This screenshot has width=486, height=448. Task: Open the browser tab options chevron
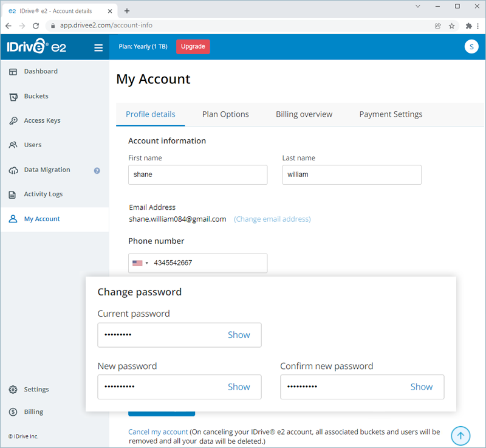click(x=418, y=6)
